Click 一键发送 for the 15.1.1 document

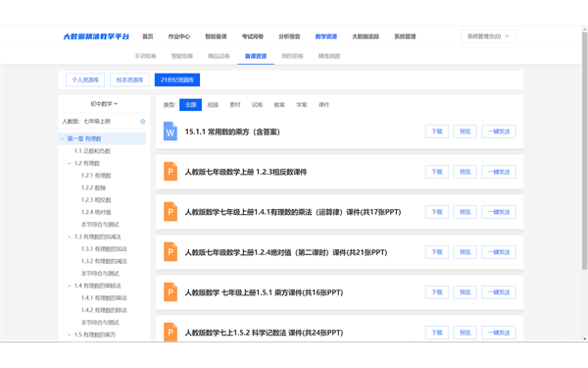(499, 131)
